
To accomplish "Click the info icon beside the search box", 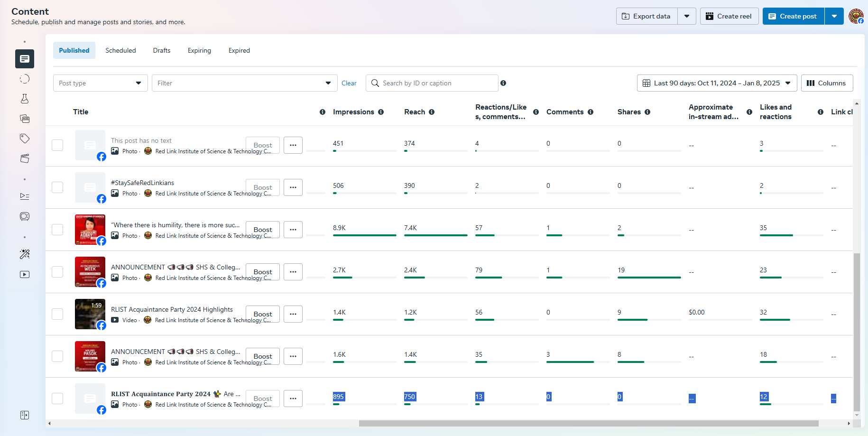I will tap(503, 83).
